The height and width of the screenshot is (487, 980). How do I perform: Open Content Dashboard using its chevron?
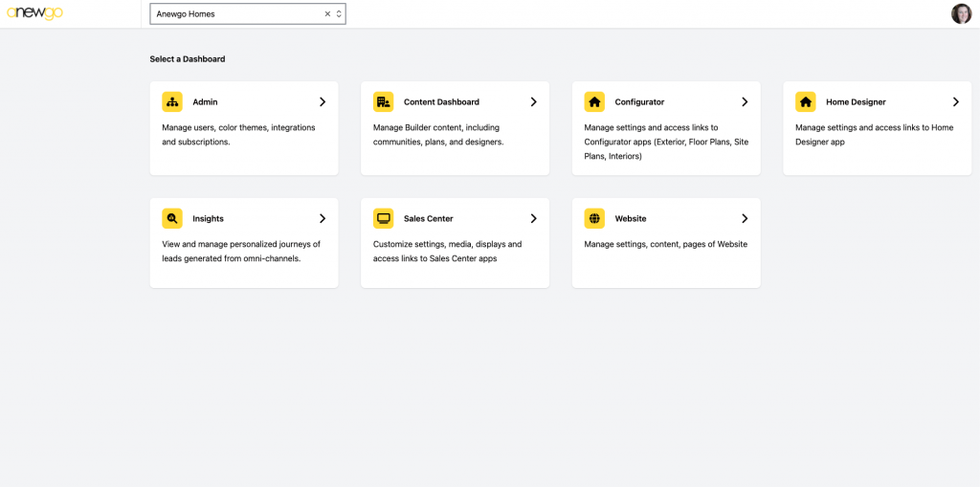pos(534,102)
